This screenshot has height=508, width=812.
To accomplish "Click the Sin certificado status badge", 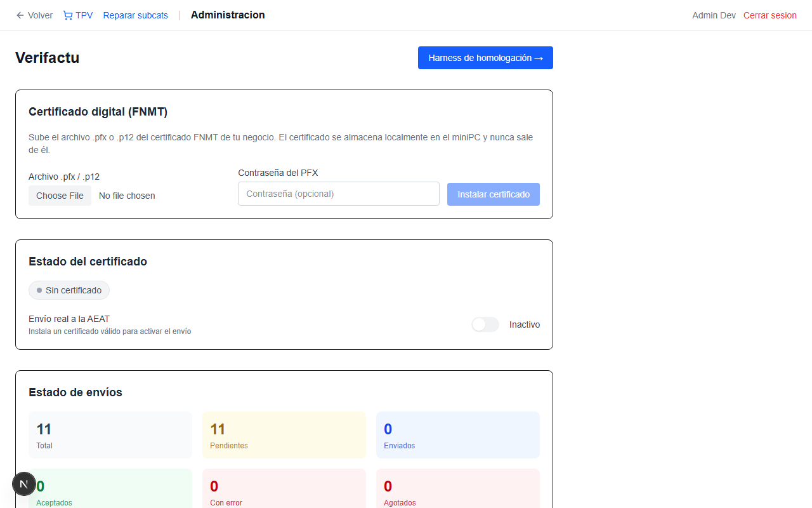I will (69, 290).
